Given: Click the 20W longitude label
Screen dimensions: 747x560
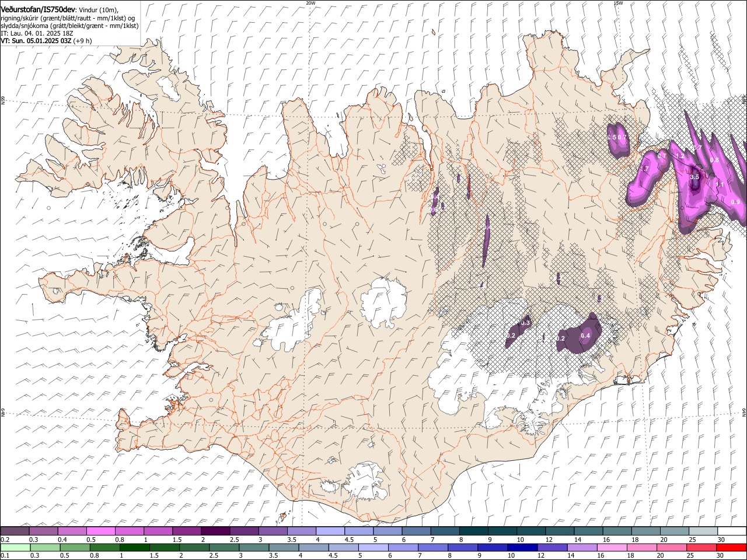Looking at the screenshot, I should (310, 2).
